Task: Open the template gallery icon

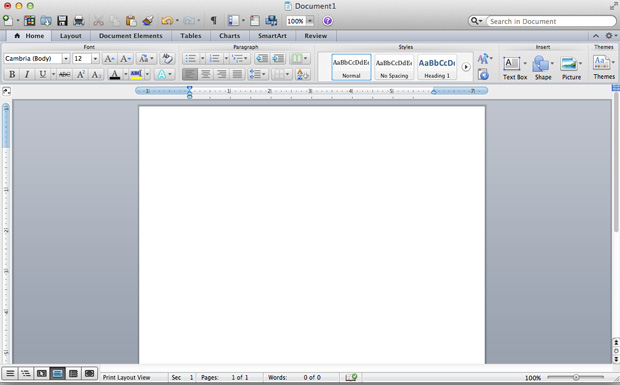Action: (30, 21)
